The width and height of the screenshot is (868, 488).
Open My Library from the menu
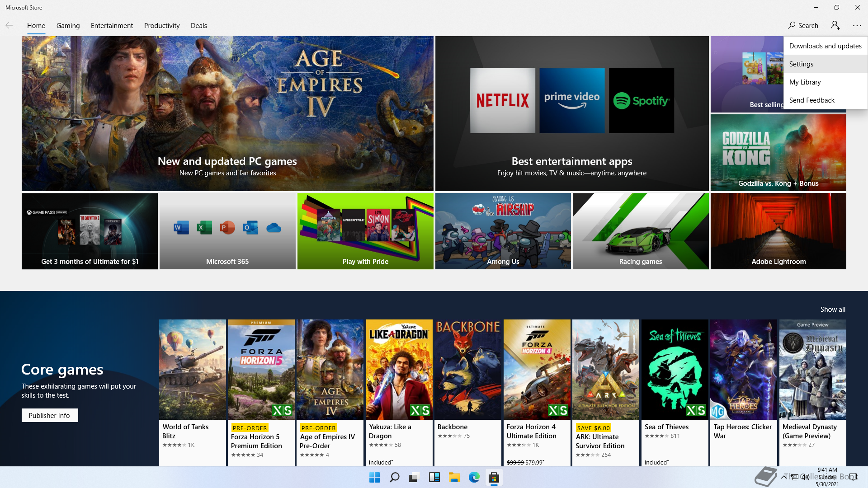[826, 82]
